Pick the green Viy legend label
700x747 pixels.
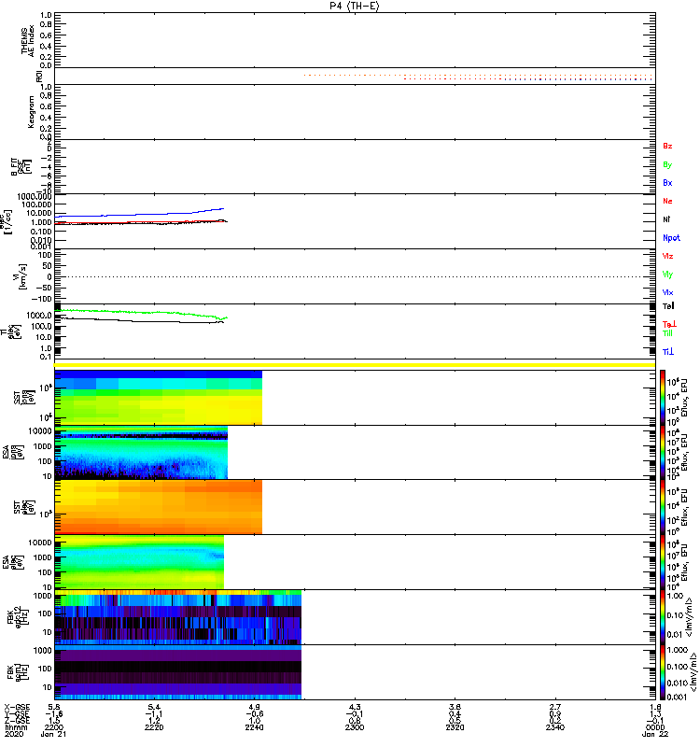click(667, 275)
